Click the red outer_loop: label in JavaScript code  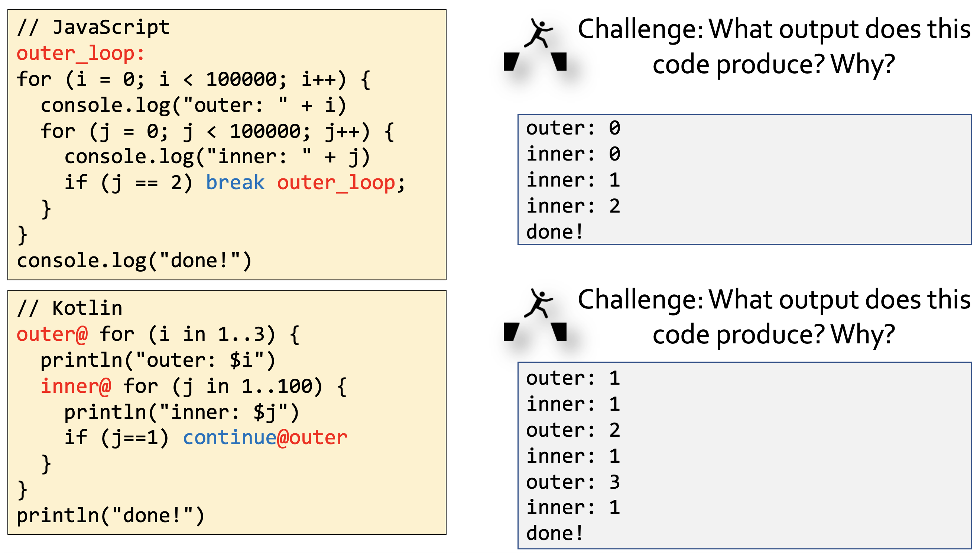coord(81,53)
